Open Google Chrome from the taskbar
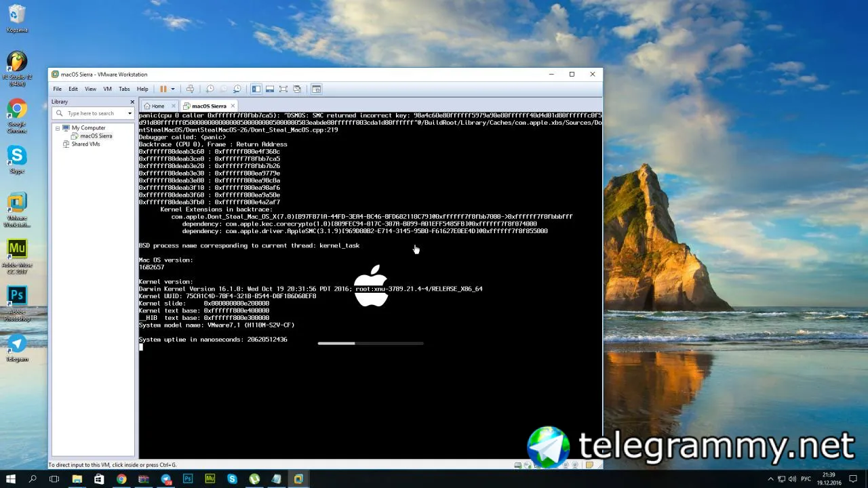Screen dimensions: 868x488 [121, 479]
